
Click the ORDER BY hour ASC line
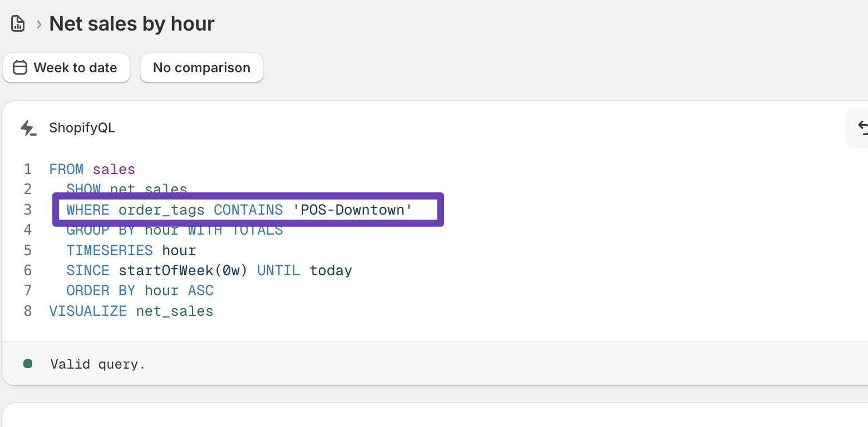coord(140,291)
